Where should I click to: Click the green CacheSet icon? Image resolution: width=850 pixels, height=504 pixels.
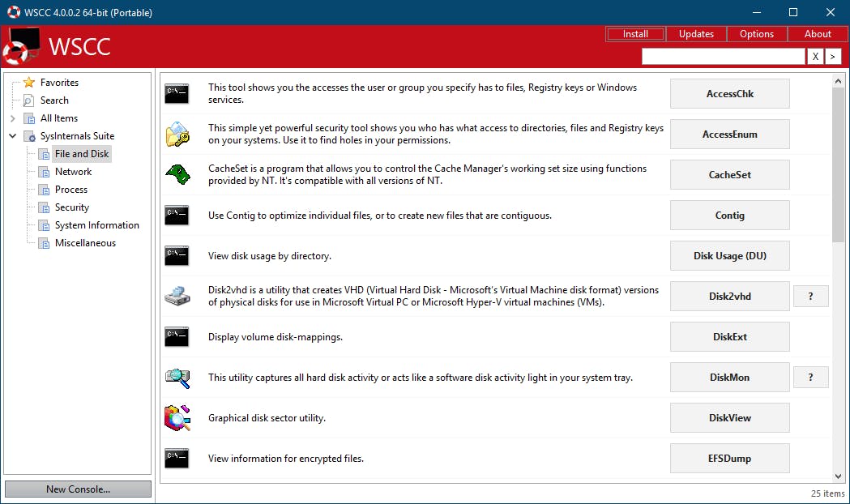coord(177,174)
